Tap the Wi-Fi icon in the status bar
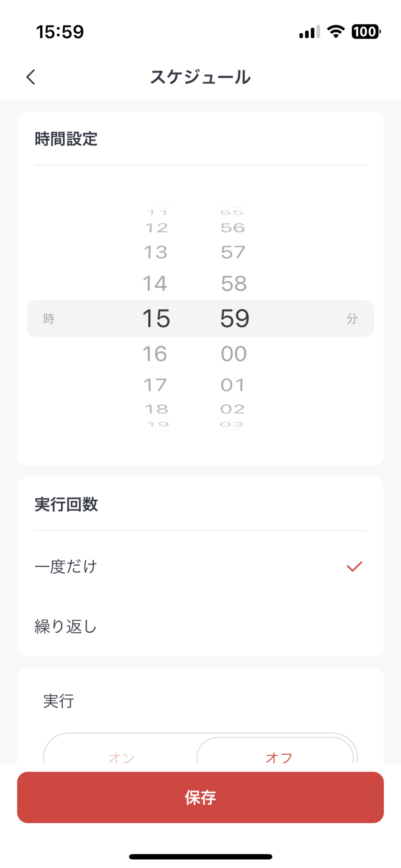 point(335,32)
